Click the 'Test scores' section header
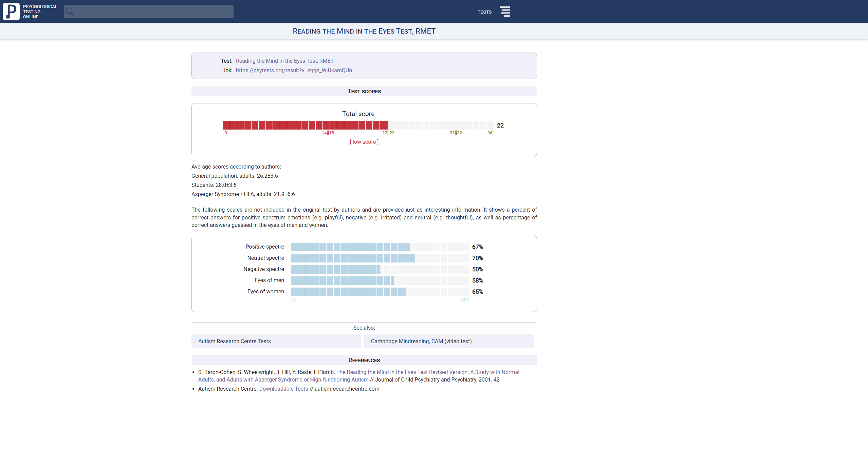868x449 pixels. click(364, 91)
